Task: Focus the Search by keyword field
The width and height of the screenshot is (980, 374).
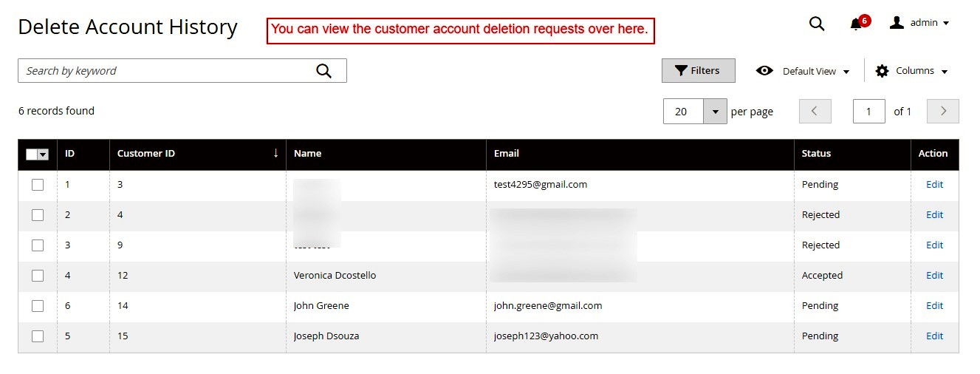Action: 162,71
